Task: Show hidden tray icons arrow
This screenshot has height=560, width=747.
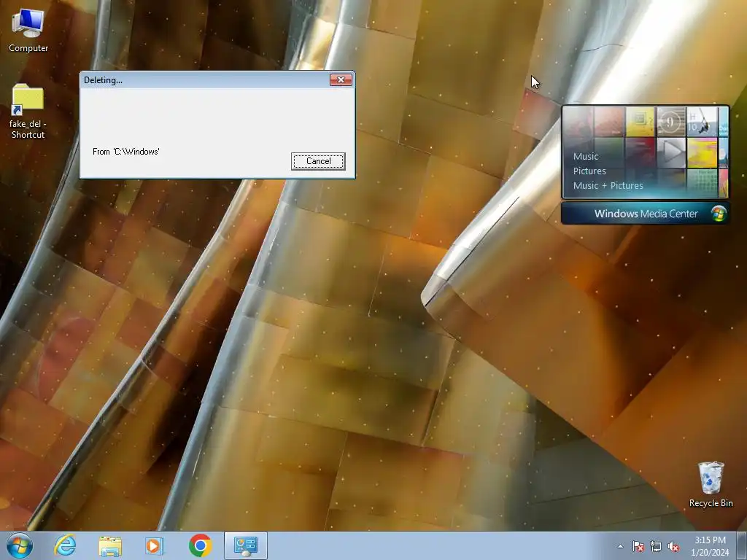Action: (620, 546)
